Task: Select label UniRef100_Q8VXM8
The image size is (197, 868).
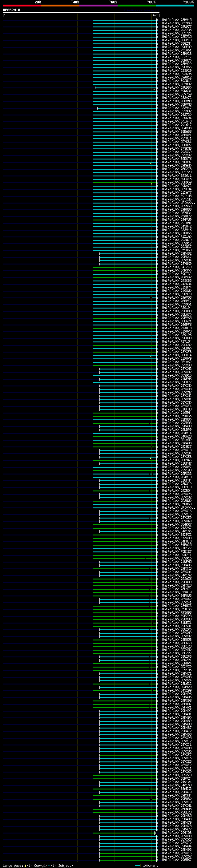Action: pos(177,389)
